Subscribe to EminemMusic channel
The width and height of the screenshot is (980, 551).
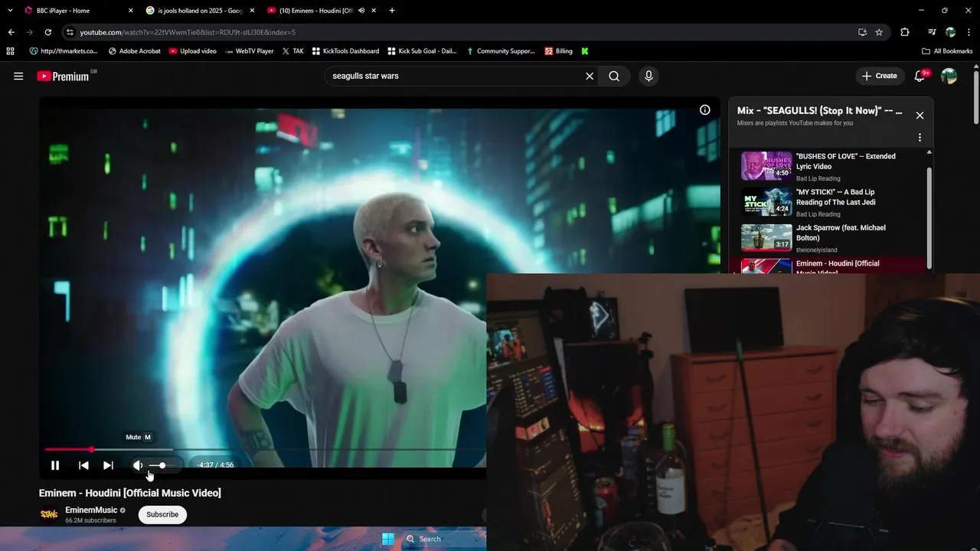click(x=162, y=514)
